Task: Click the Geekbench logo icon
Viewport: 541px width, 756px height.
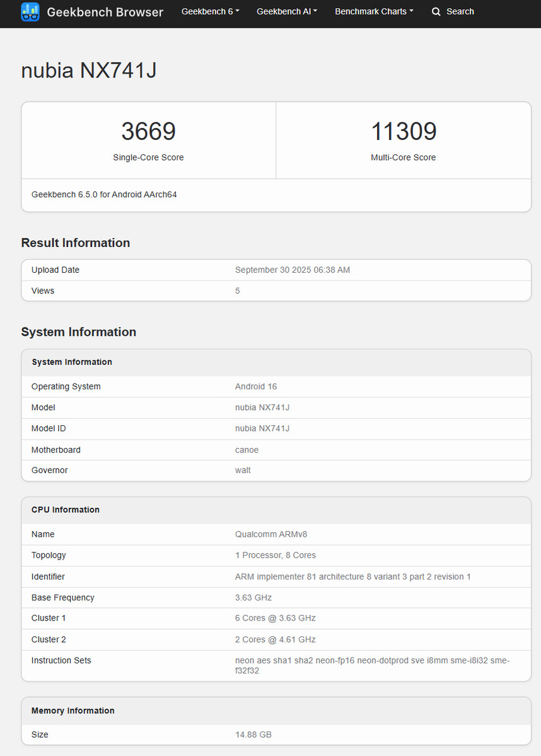Action: [x=30, y=11]
